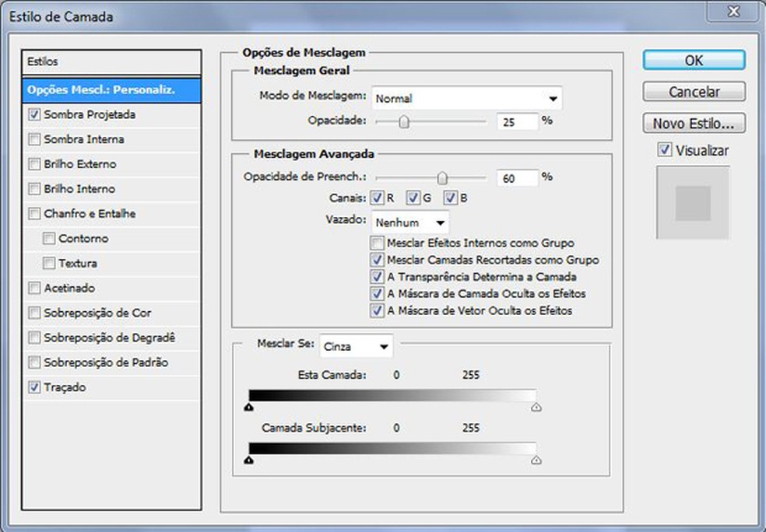Uncheck A Máscara de Camada Oculta os Efeitos

click(377, 294)
